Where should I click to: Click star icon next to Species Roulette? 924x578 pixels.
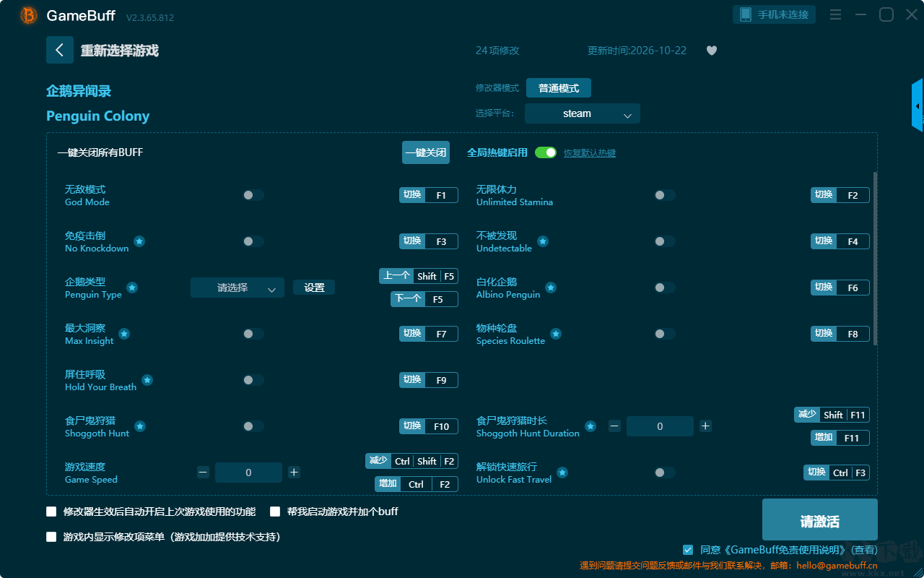click(556, 334)
